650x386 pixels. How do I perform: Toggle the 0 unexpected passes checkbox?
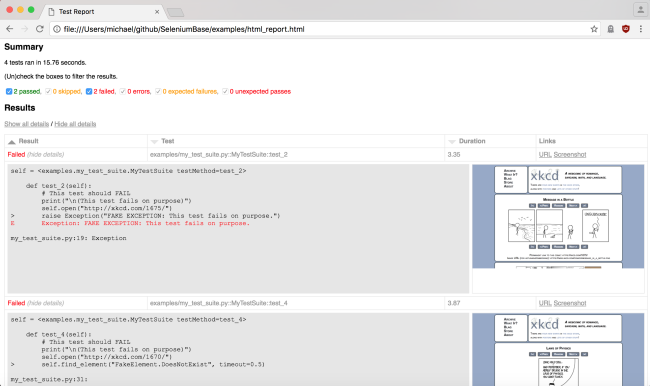click(x=225, y=92)
